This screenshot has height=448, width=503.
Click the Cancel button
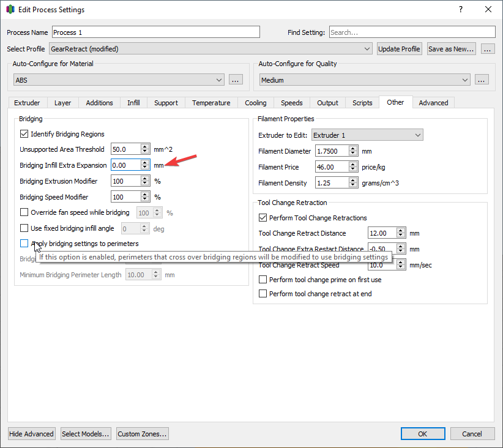pyautogui.click(x=472, y=433)
